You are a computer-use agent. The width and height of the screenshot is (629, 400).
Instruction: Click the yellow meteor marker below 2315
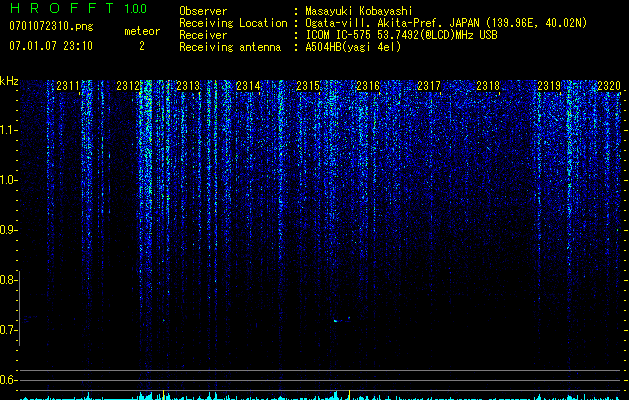pyautogui.click(x=349, y=394)
